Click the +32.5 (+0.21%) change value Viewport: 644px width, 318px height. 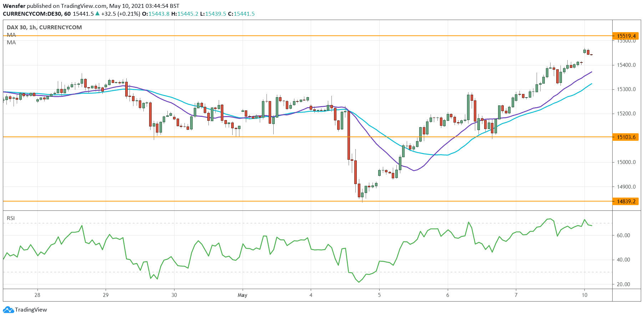121,14
